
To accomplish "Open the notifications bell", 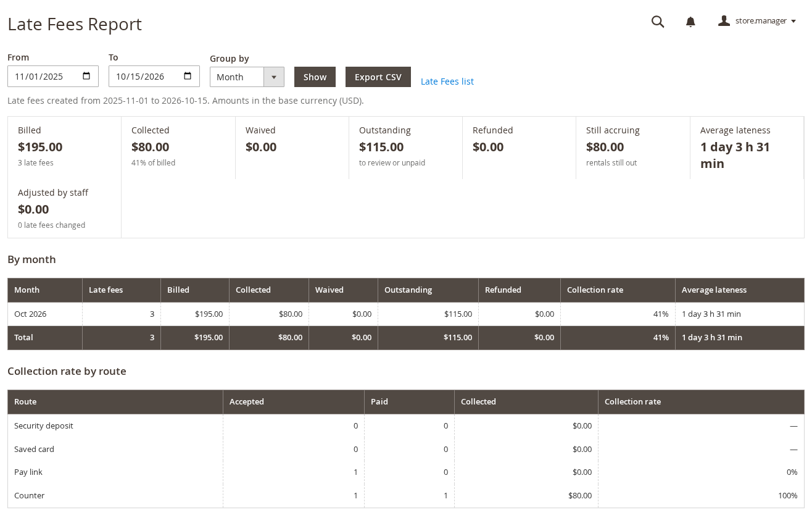I will 690,22.
